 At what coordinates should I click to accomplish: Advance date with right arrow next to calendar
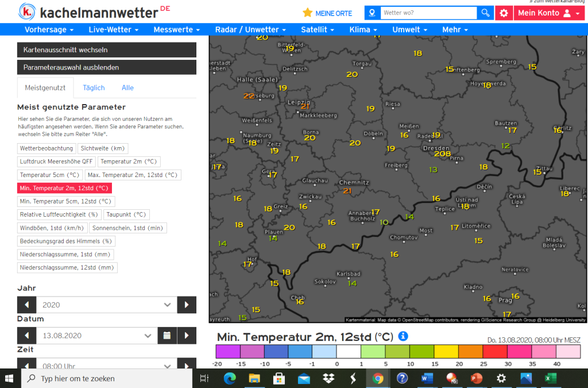pyautogui.click(x=187, y=336)
